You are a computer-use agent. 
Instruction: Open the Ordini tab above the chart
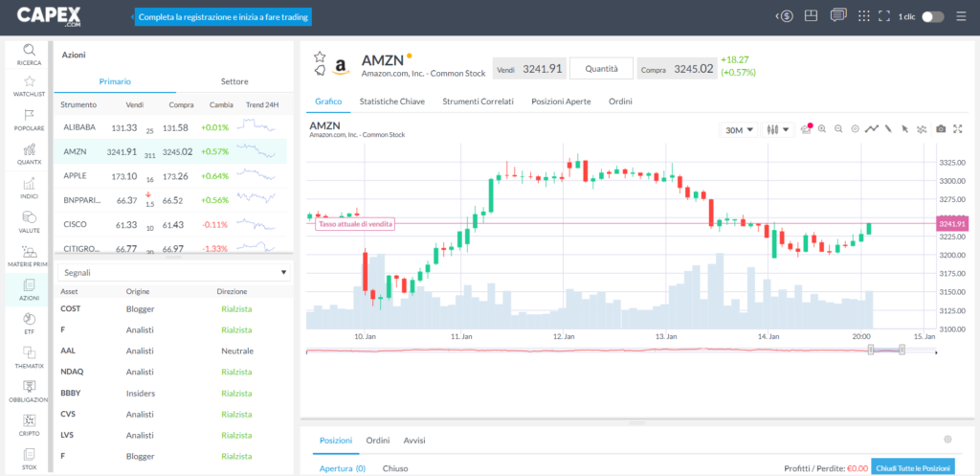click(620, 102)
